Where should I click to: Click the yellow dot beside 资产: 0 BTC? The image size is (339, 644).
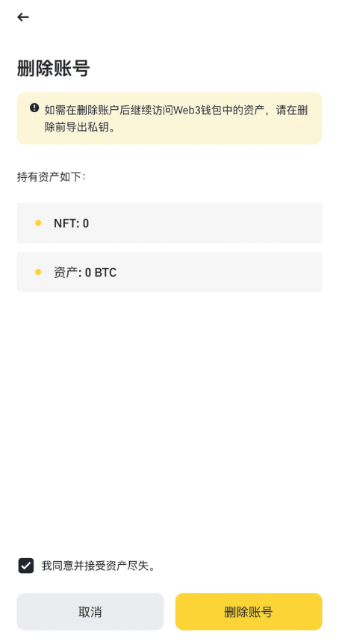(38, 272)
